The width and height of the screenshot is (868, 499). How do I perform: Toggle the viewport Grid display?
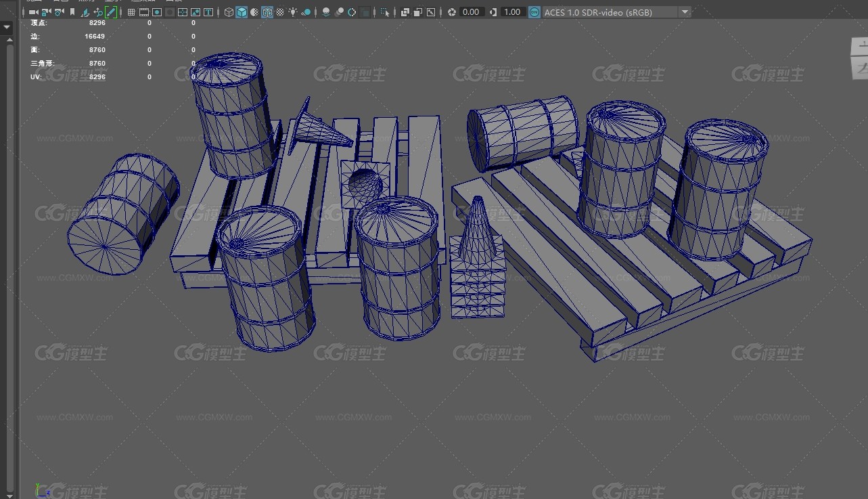(131, 12)
